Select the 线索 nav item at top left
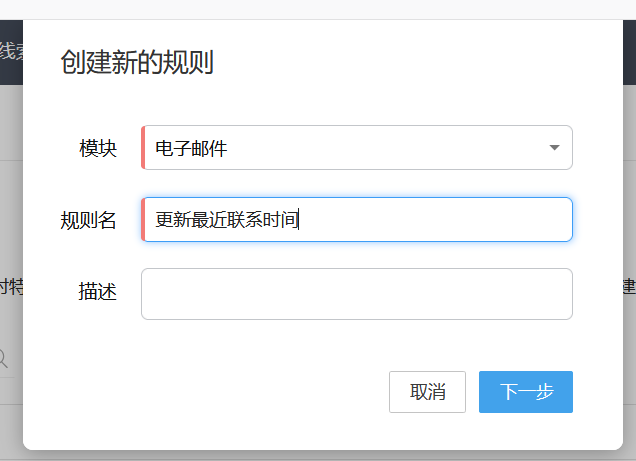Viewport: 636px width, 461px height. click(x=10, y=52)
